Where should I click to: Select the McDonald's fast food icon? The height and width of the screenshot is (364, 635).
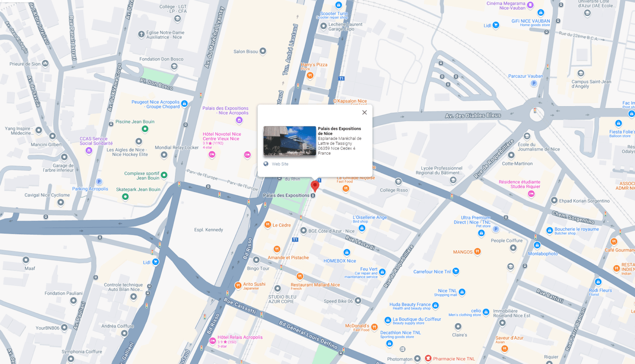pyautogui.click(x=374, y=327)
